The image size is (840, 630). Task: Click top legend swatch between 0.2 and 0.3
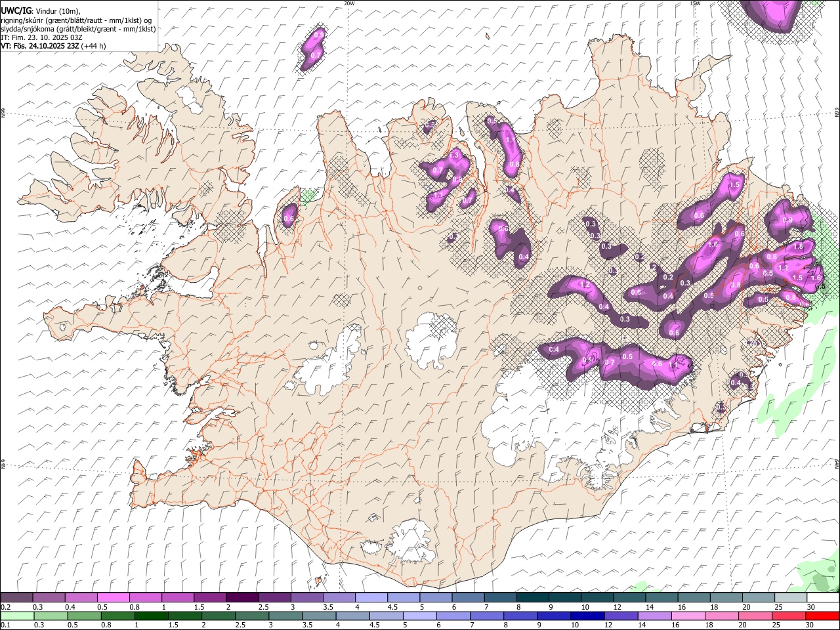16,597
